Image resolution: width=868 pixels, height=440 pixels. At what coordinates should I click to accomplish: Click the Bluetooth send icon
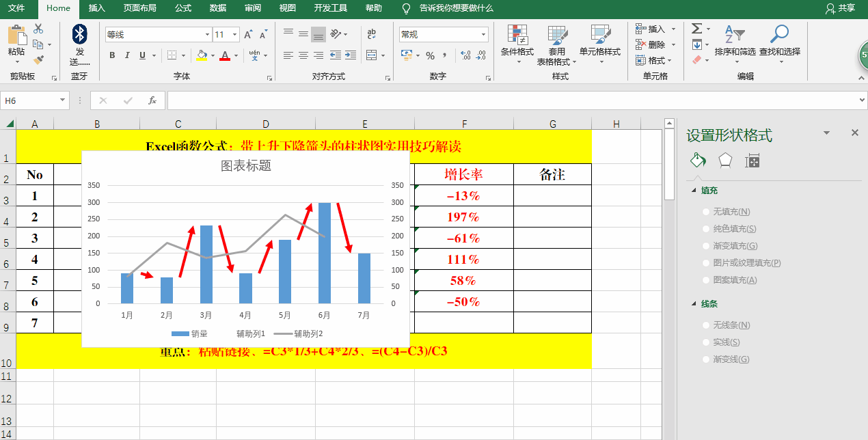tap(80, 34)
